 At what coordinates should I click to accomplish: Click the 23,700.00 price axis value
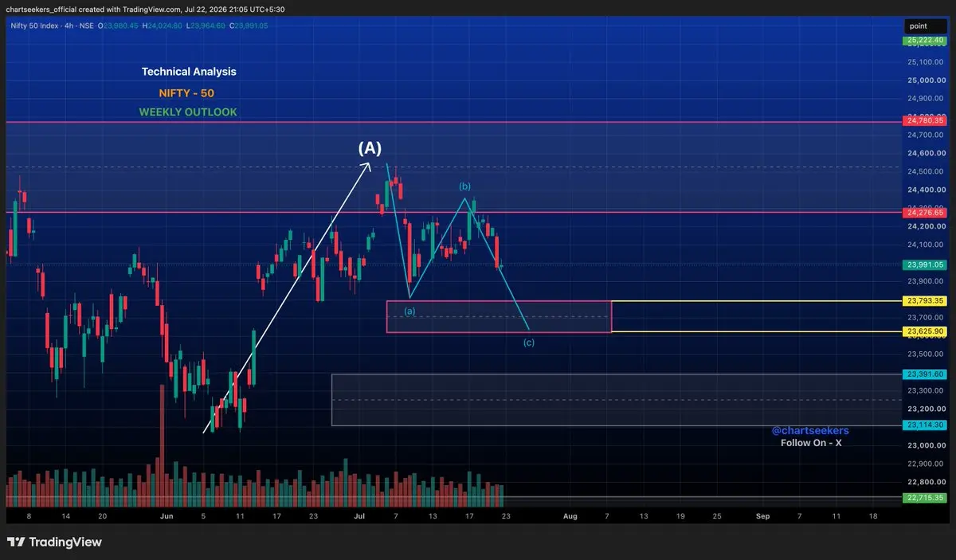point(925,318)
